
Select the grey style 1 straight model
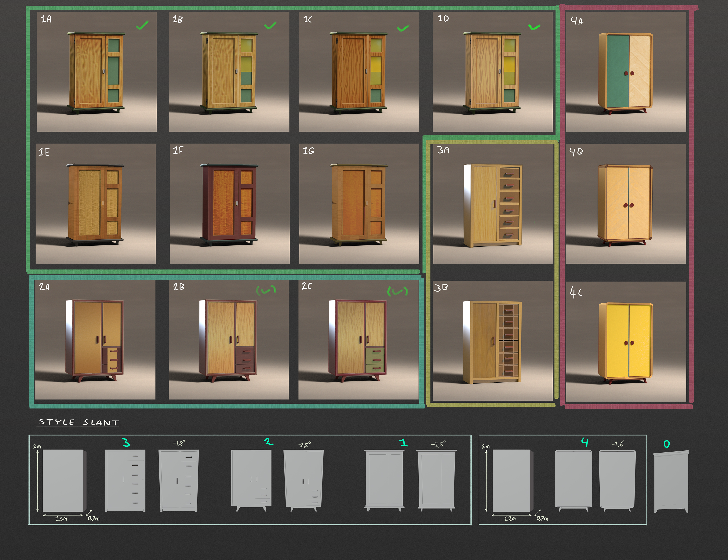[384, 480]
